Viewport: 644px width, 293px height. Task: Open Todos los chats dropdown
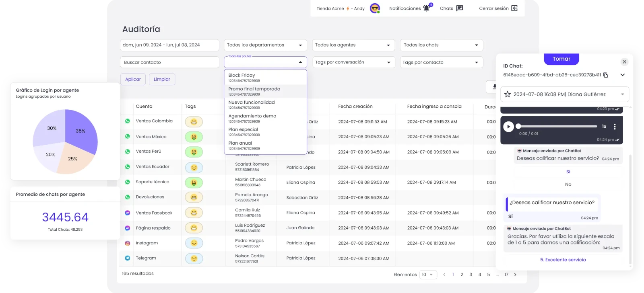(442, 45)
